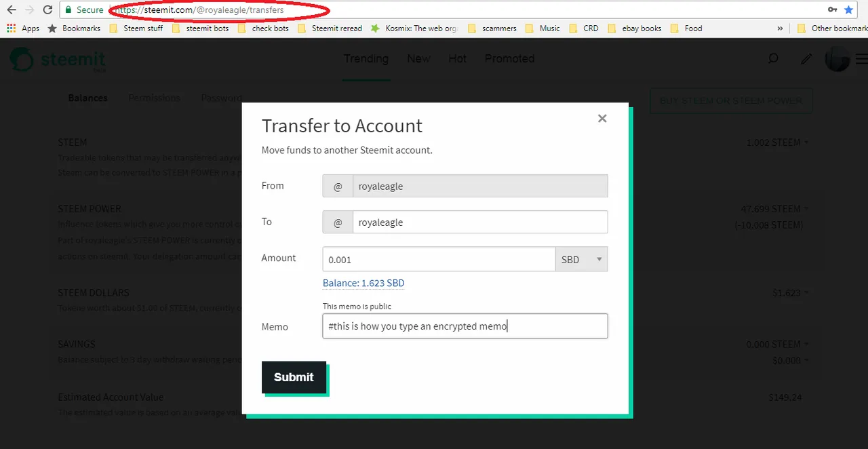Click the "(-10.008 STEEM)" delegation value

[769, 224]
